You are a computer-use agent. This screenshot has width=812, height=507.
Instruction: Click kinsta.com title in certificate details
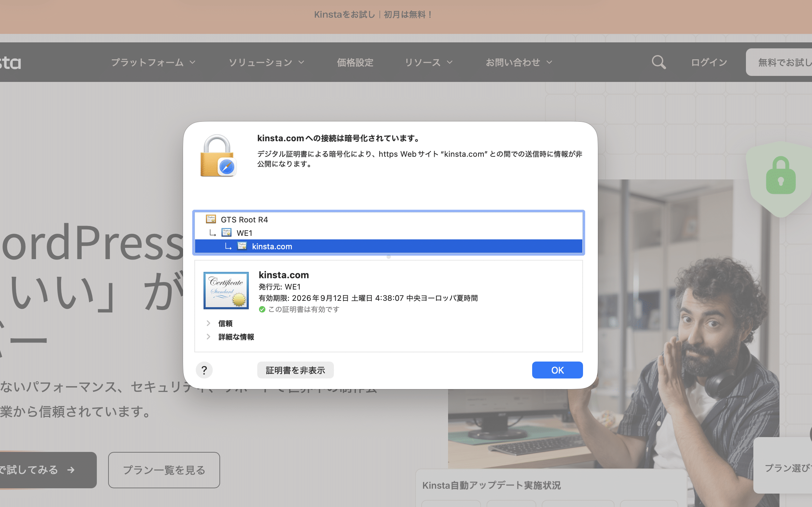click(283, 275)
